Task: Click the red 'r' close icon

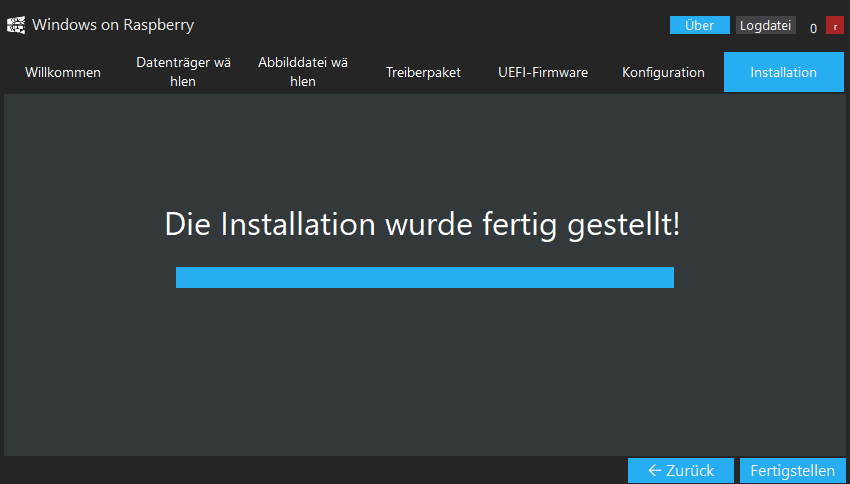Action: coord(835,25)
